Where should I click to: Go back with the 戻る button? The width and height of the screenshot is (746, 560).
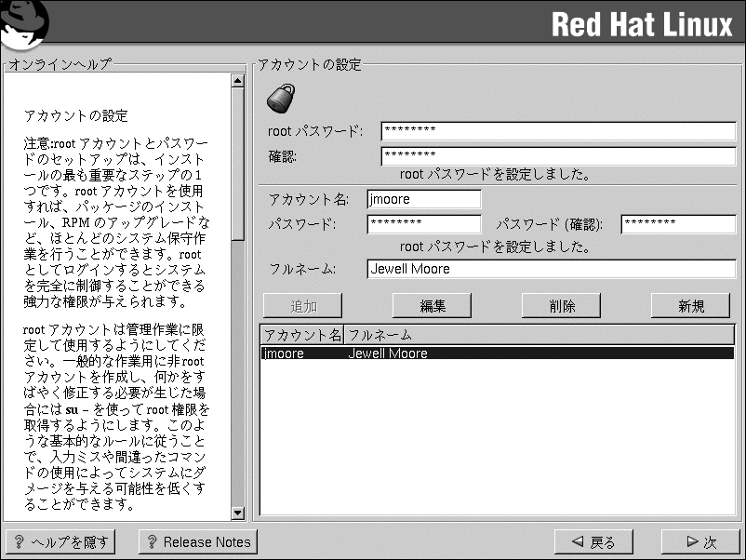click(x=593, y=541)
